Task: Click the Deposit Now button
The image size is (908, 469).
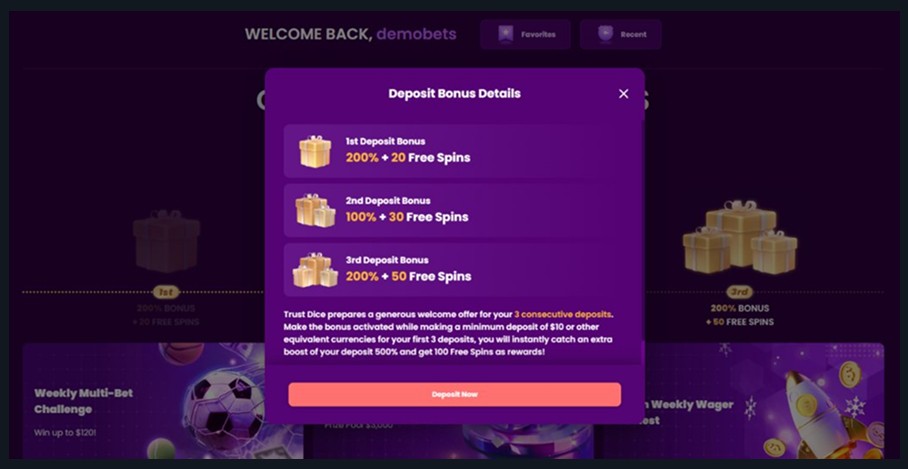Action: (x=455, y=394)
